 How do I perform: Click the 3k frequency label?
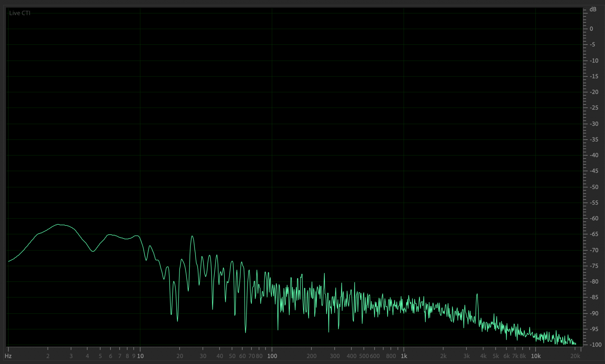(x=467, y=356)
